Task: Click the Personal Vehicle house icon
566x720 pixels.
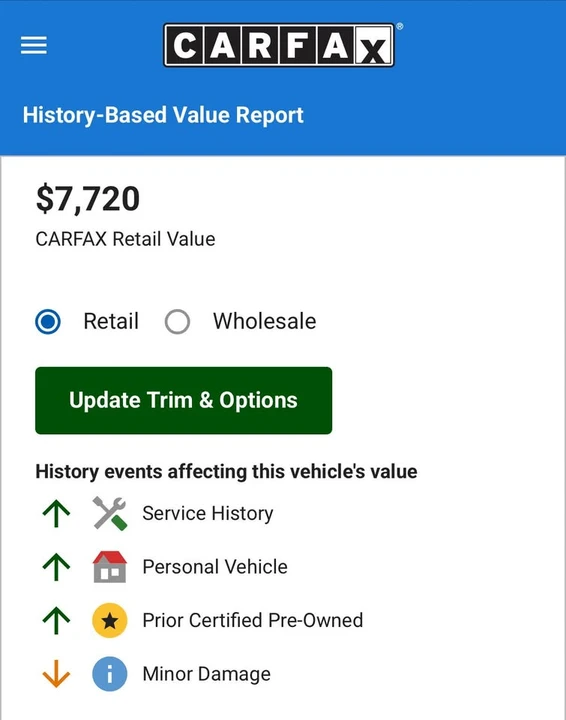Action: pos(110,567)
